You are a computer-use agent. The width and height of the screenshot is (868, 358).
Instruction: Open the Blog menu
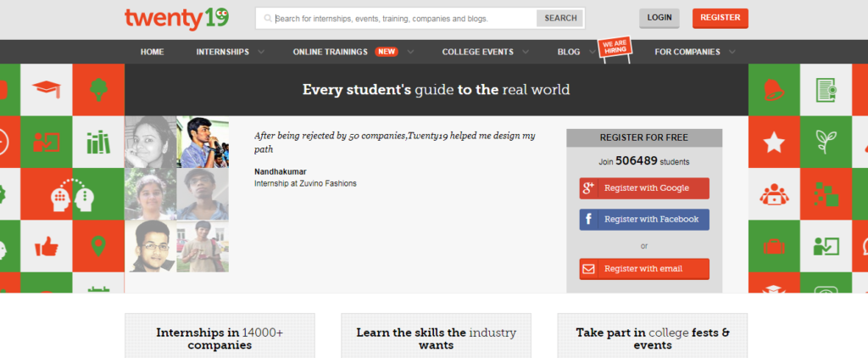(x=569, y=52)
